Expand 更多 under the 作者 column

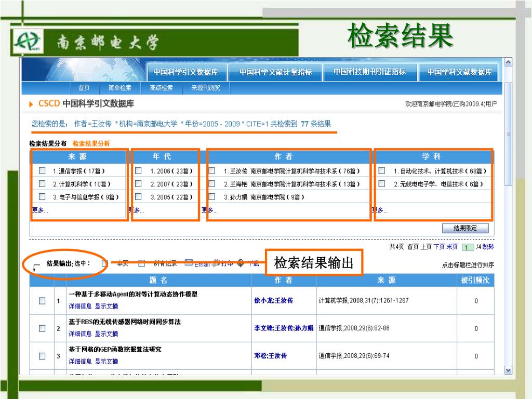pyautogui.click(x=210, y=210)
